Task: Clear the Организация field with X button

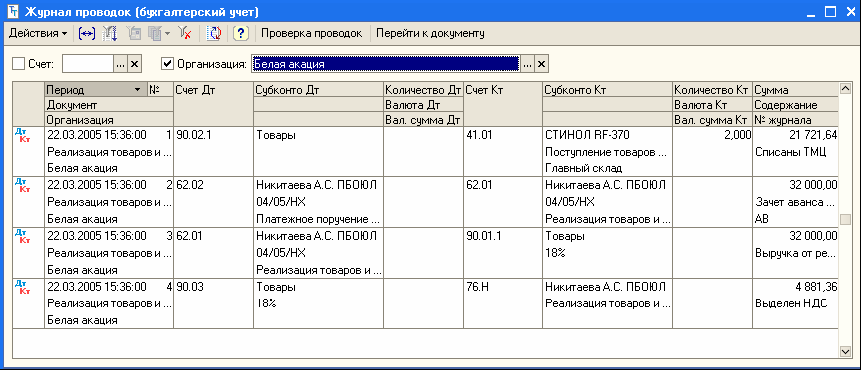Action: pyautogui.click(x=541, y=64)
